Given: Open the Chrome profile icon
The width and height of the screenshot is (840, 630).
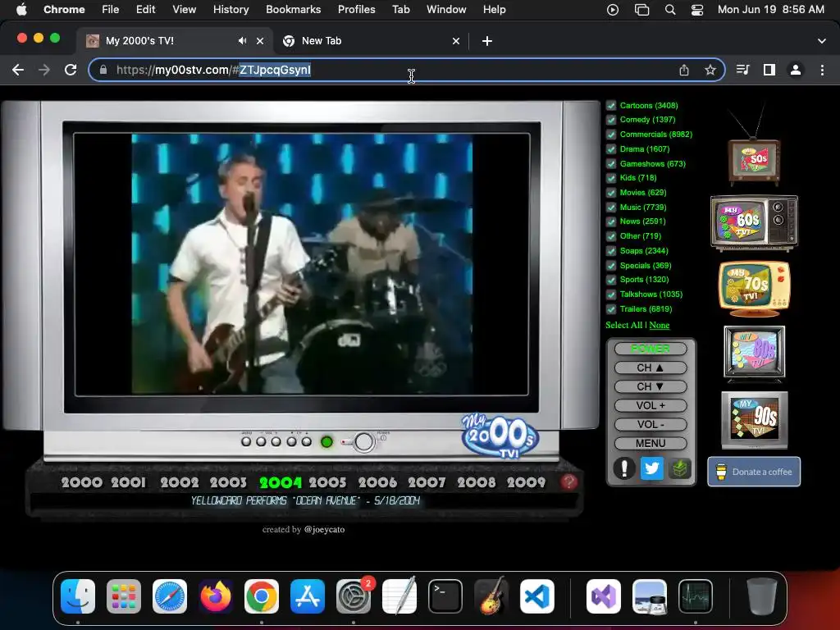Looking at the screenshot, I should (x=796, y=70).
